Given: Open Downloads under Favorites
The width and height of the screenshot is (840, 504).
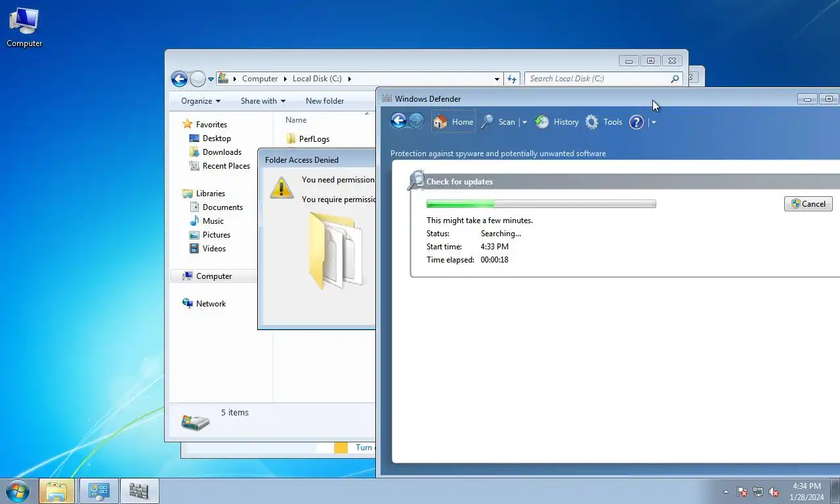Looking at the screenshot, I should (x=222, y=152).
